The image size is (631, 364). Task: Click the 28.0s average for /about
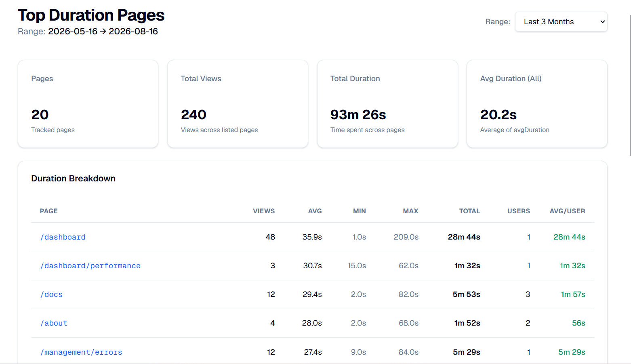(x=312, y=323)
